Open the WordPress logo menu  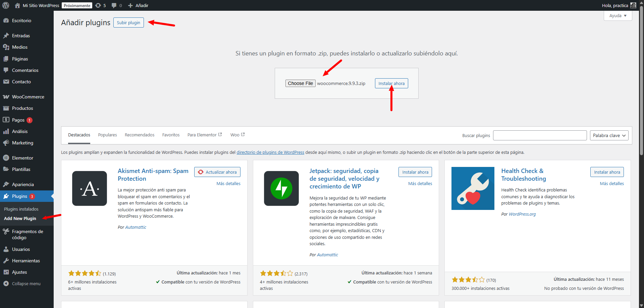[x=6, y=5]
